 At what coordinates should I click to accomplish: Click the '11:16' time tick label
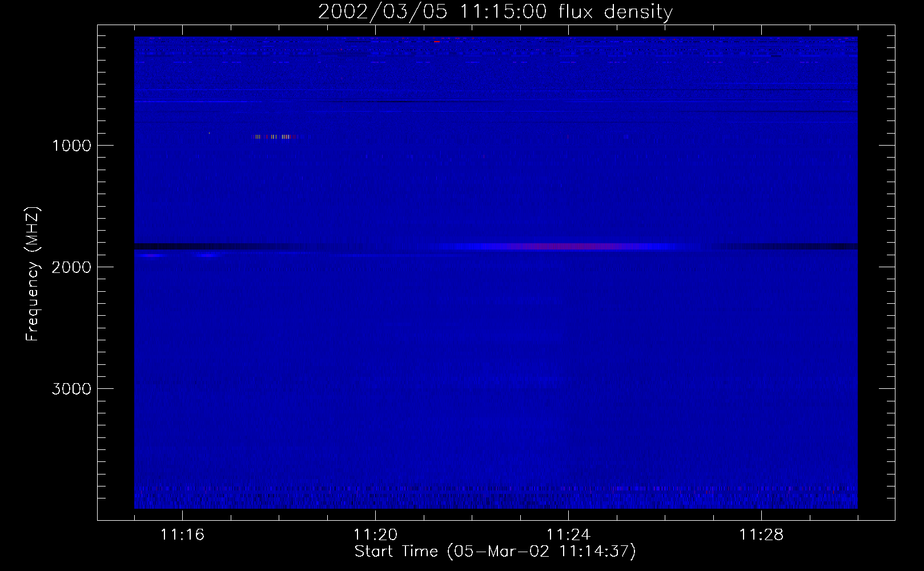coord(182,535)
